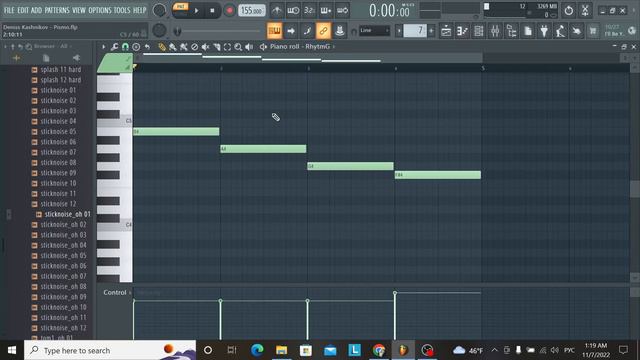Expand the Control lane selector arrow
This screenshot has width=640, height=360.
pos(130,293)
